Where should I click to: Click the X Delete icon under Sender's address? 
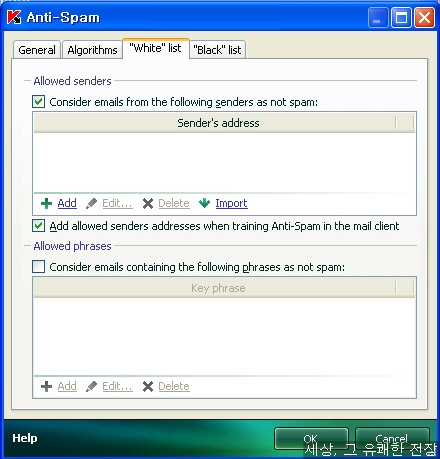click(x=148, y=203)
